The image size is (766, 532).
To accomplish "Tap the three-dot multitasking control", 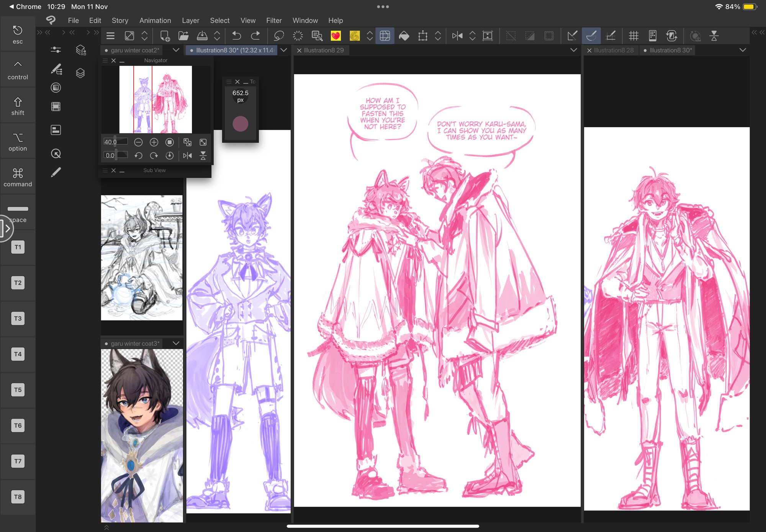I will (x=383, y=7).
